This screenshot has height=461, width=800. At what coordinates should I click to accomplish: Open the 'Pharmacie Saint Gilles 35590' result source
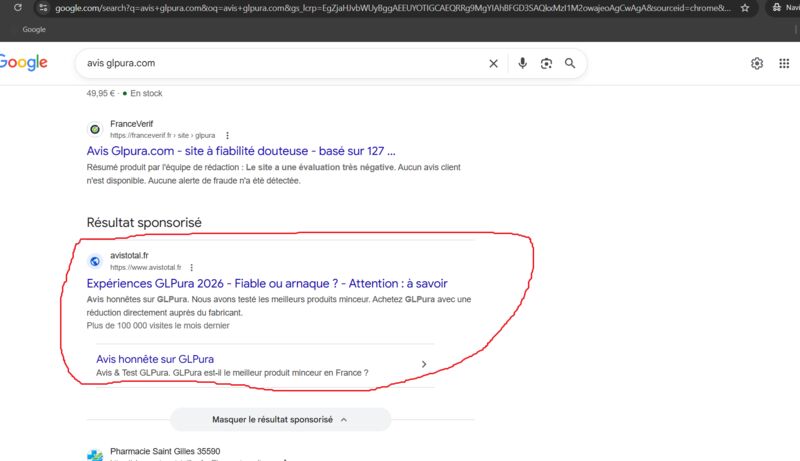point(165,451)
